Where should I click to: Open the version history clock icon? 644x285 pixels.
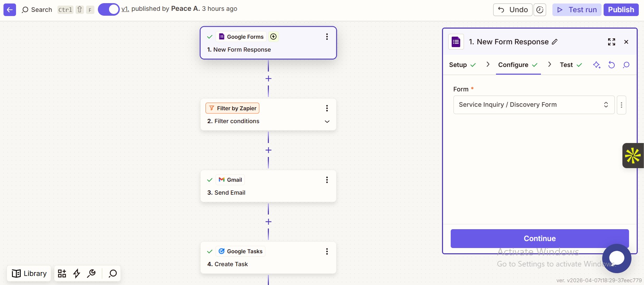(540, 10)
